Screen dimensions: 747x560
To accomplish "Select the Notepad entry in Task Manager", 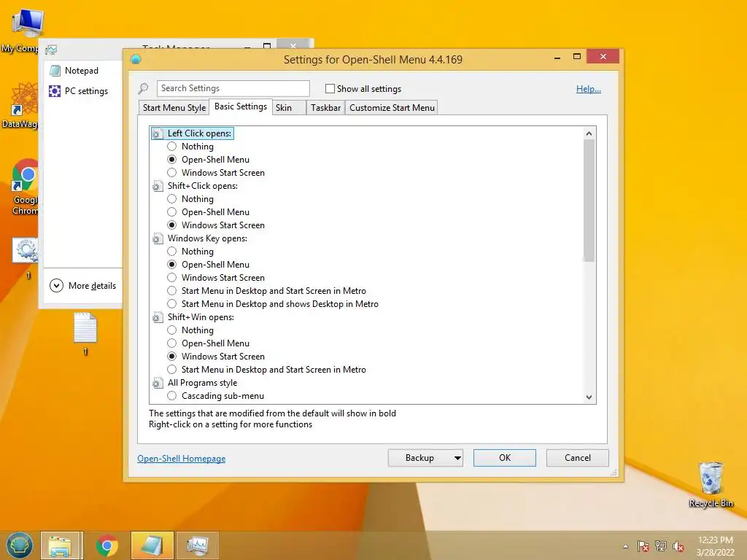I will [x=82, y=71].
